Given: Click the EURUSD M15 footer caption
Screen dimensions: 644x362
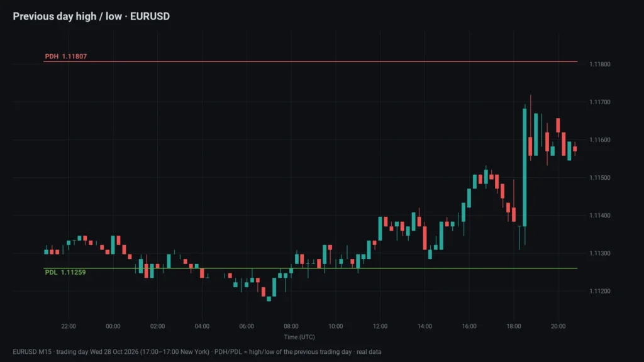Looking at the screenshot, I should tap(197, 352).
